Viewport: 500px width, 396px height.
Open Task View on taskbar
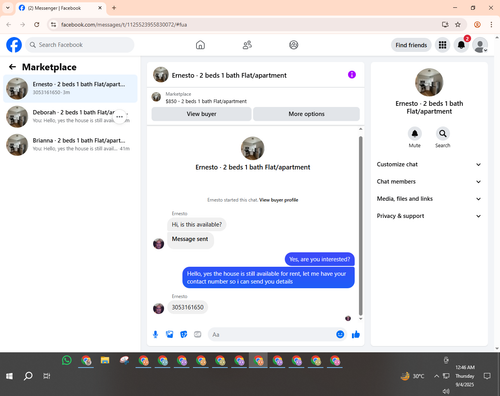[x=47, y=376]
